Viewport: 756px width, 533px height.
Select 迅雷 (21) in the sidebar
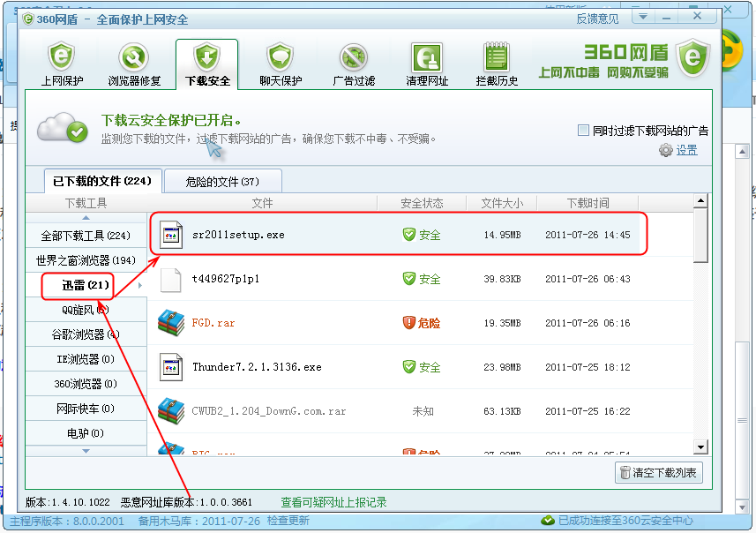point(86,285)
